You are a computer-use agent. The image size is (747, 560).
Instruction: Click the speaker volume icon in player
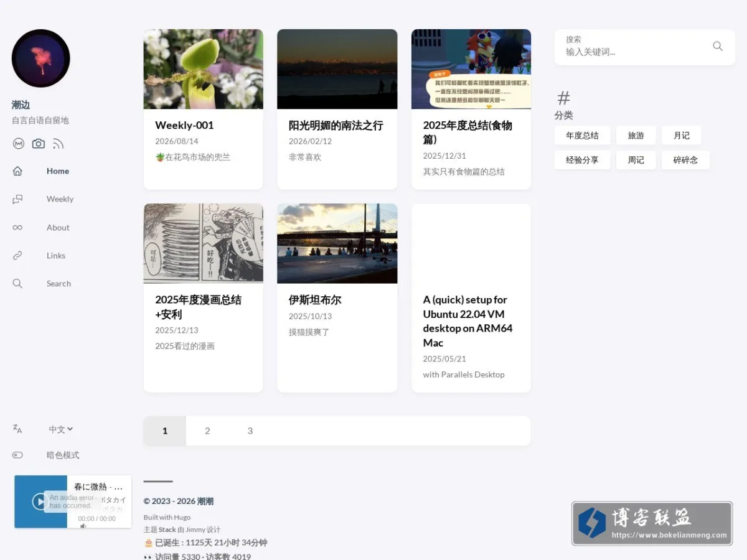(x=83, y=526)
